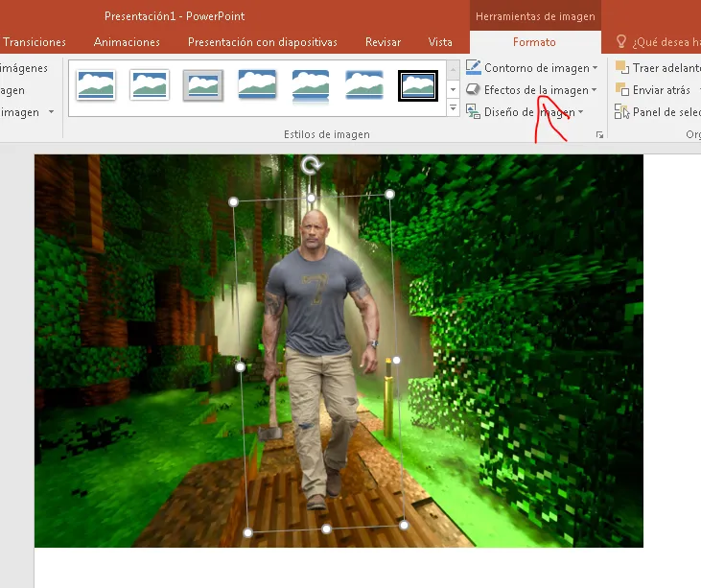Select the Formato tab
Image resolution: width=701 pixels, height=588 pixels.
534,42
